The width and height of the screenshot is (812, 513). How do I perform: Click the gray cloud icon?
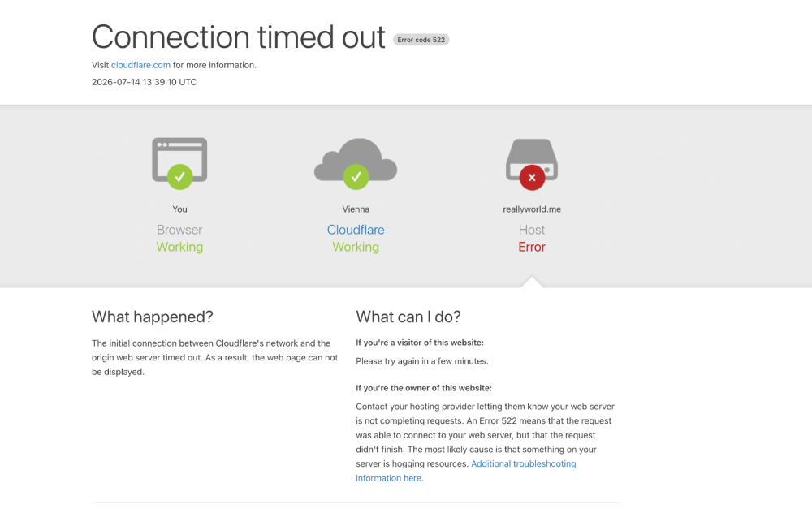pos(356,160)
